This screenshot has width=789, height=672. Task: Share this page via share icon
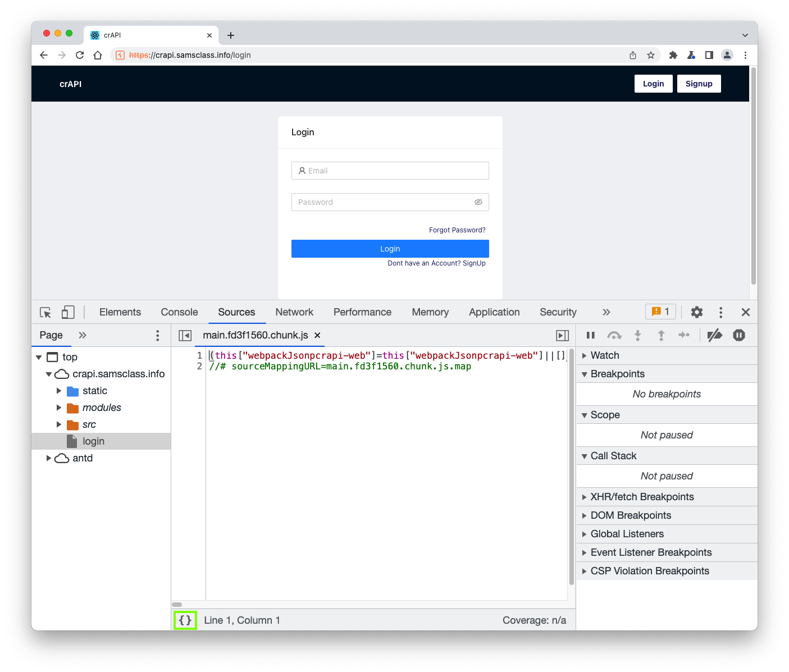coord(633,55)
